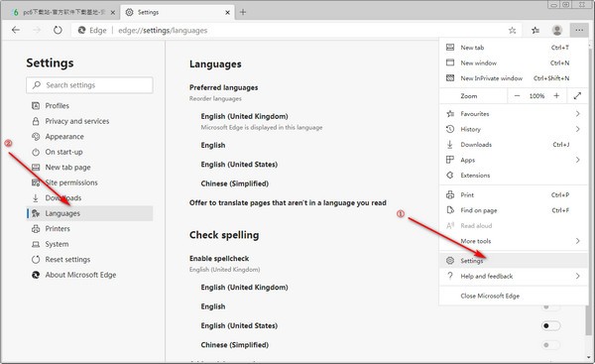
Task: Click English (United States) preferred language entry
Action: (239, 165)
